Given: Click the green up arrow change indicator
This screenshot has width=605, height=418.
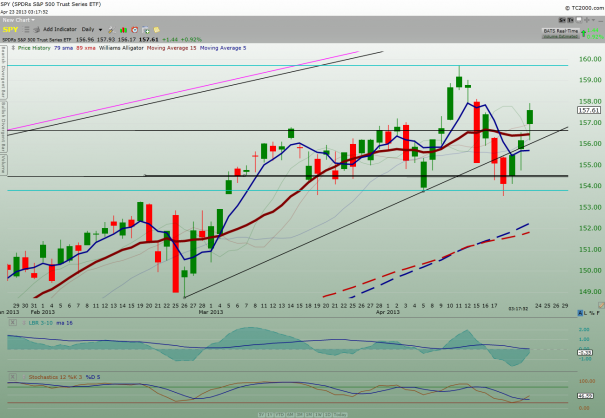Looking at the screenshot, I should coord(583,33).
